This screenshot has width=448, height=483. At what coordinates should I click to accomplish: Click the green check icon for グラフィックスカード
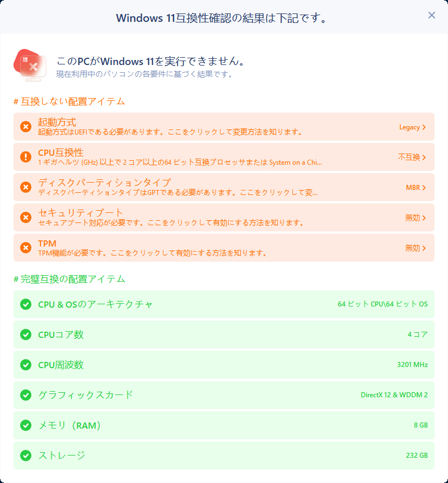(x=26, y=395)
